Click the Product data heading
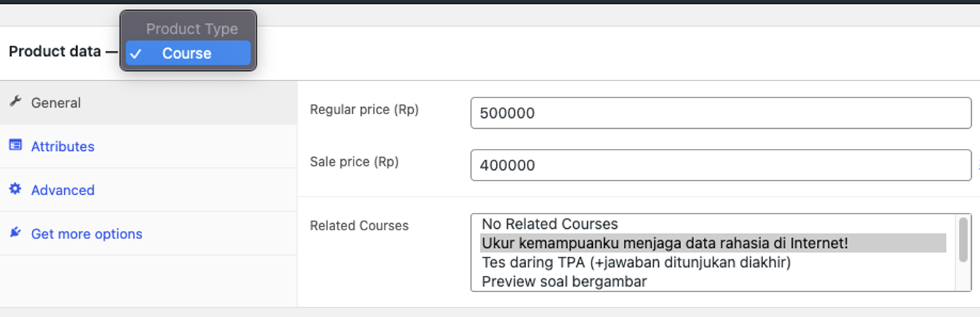Image resolution: width=980 pixels, height=317 pixels. [x=55, y=52]
